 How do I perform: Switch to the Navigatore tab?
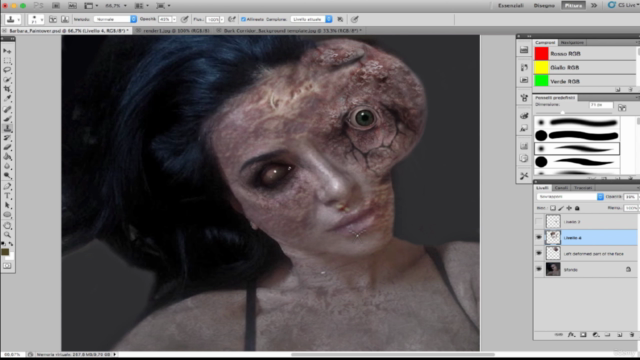coord(572,42)
